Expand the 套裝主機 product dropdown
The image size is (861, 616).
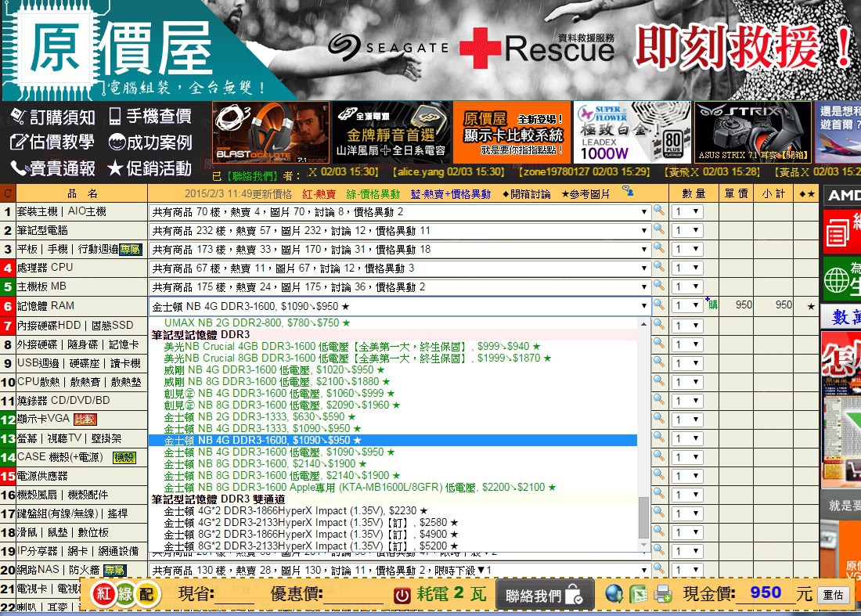tap(399, 212)
